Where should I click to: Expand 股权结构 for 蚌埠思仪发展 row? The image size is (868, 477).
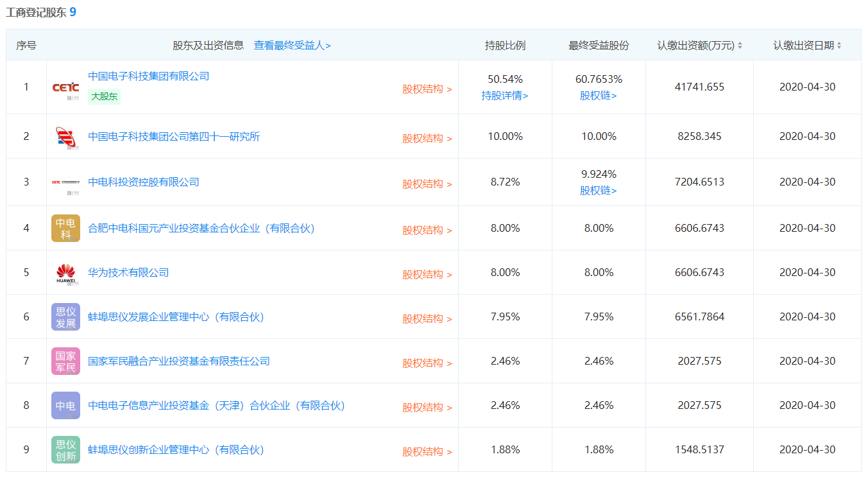(x=427, y=319)
